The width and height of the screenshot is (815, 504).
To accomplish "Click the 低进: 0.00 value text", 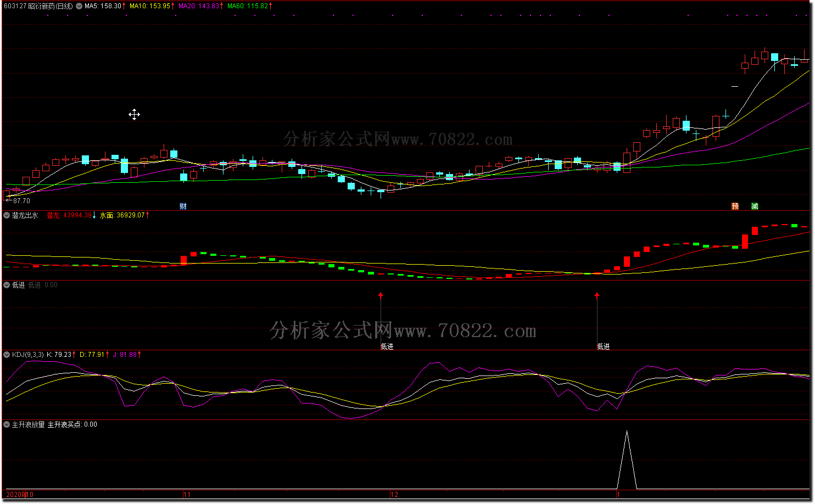I will tap(43, 285).
